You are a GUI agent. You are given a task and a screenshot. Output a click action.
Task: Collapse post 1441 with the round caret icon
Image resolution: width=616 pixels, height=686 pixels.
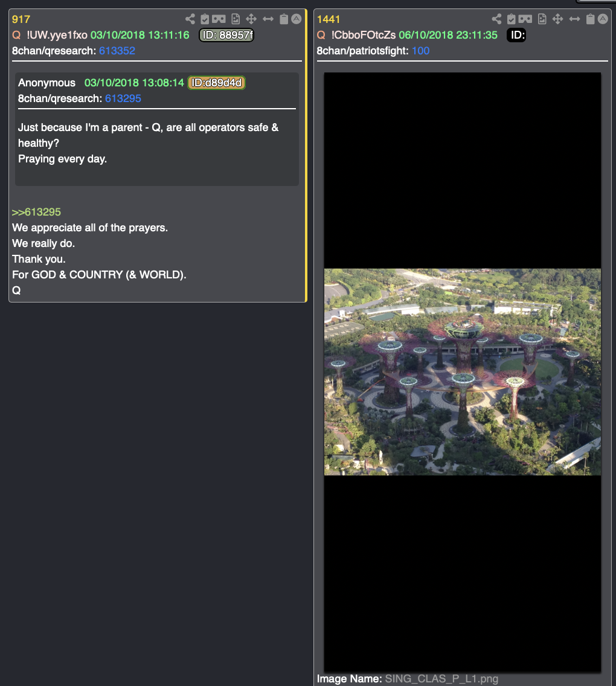[603, 19]
